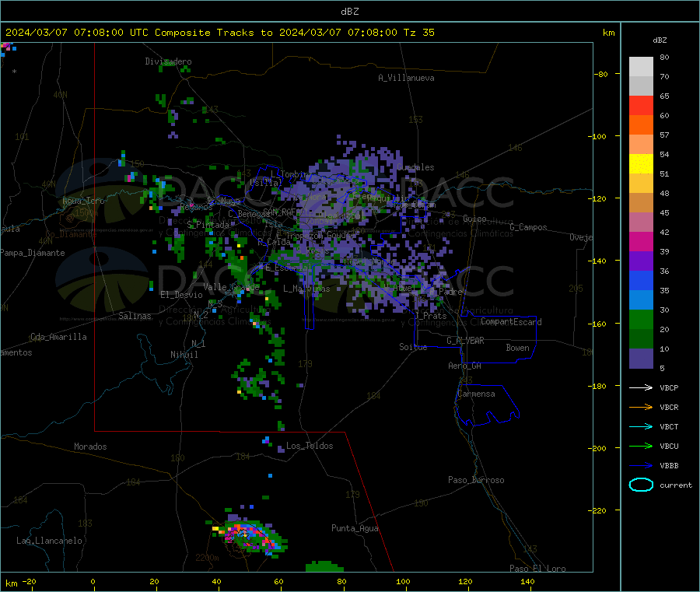Click the 'S_Pintada' map label
Image resolution: width=700 pixels, height=592 pixels.
(208, 225)
